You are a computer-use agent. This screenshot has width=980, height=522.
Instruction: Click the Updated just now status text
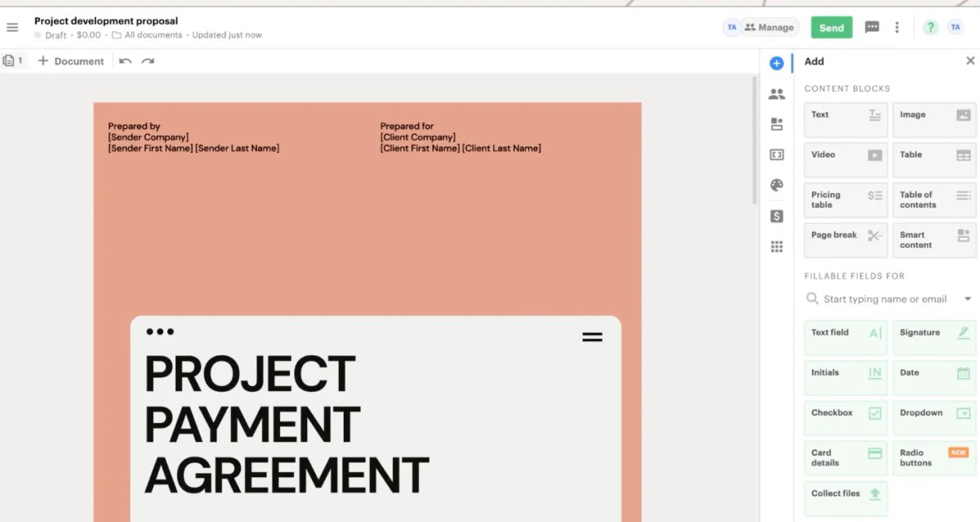(227, 35)
